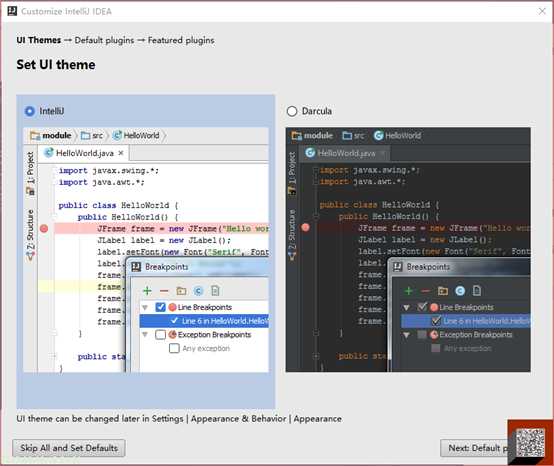554x466 pixels.
Task: Click the Breakpoints dialog logo in light preview
Action: click(136, 267)
